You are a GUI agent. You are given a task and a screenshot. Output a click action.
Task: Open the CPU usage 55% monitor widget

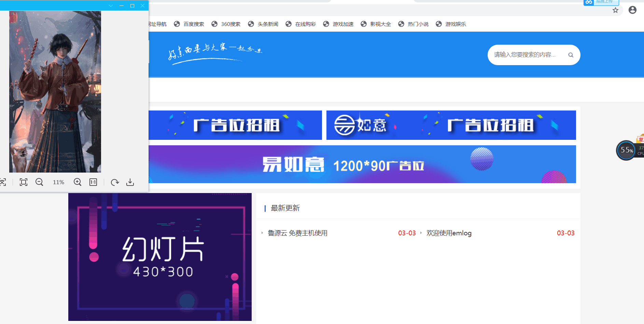[x=626, y=150]
